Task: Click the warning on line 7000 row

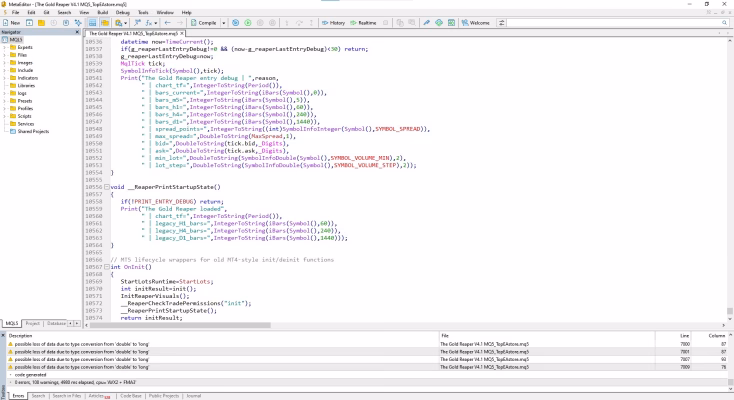Action: pyautogui.click(x=367, y=344)
